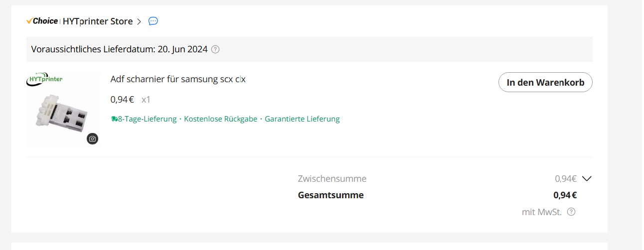
Task: Click the x1 quantity indicator
Action: 146,100
